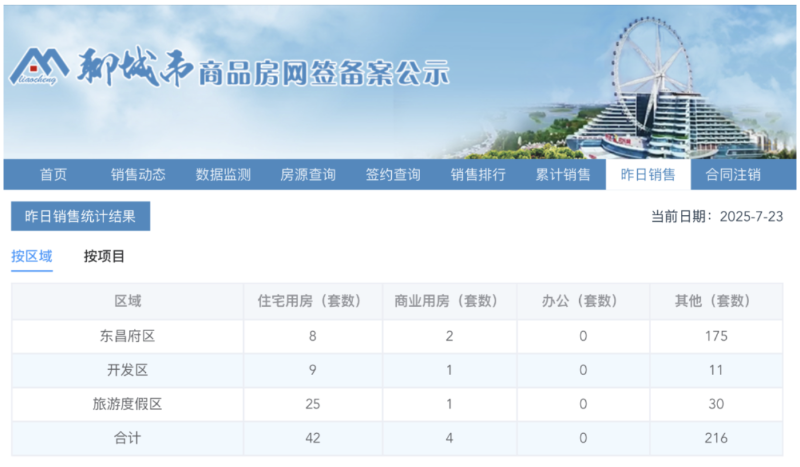The width and height of the screenshot is (800, 467).
Task: Click 合计 residential total 42
Action: point(312,438)
